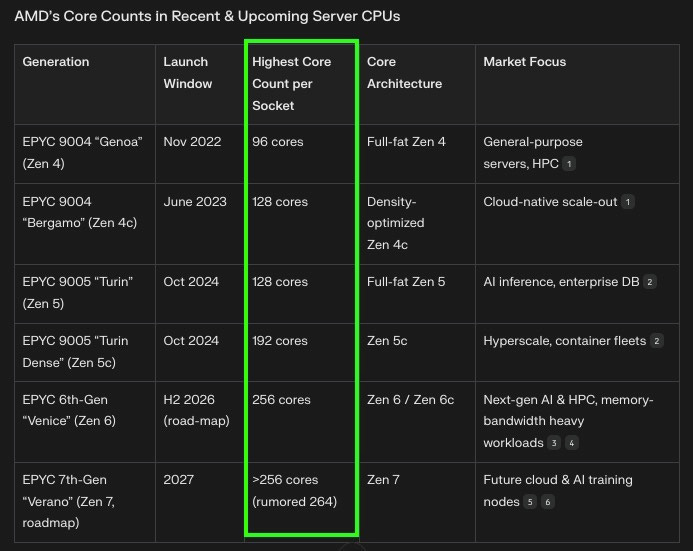693x551 pixels.
Task: Click the June 2023 launch date
Action: [195, 202]
